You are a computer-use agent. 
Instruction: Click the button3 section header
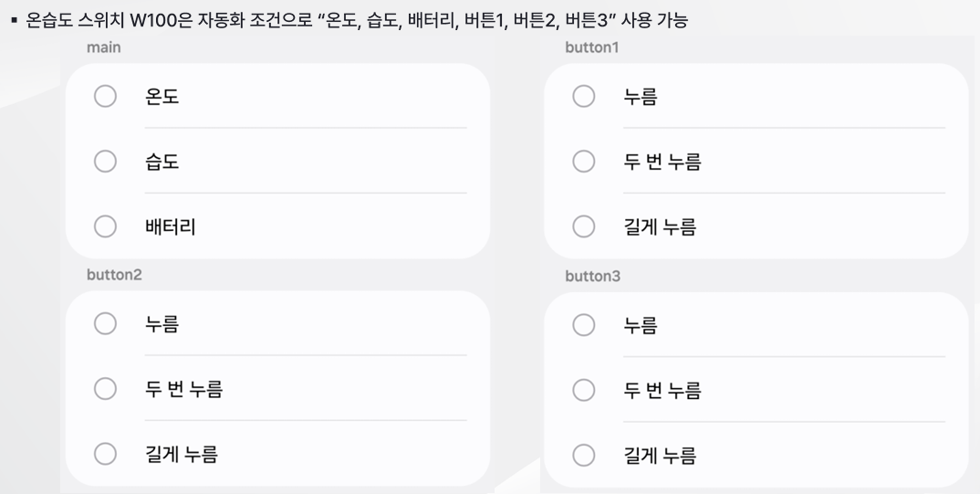click(592, 276)
